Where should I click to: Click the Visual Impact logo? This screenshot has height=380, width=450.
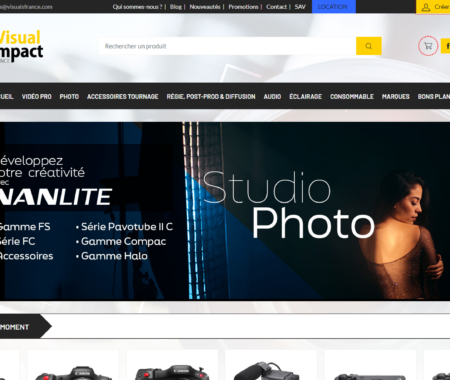21,46
